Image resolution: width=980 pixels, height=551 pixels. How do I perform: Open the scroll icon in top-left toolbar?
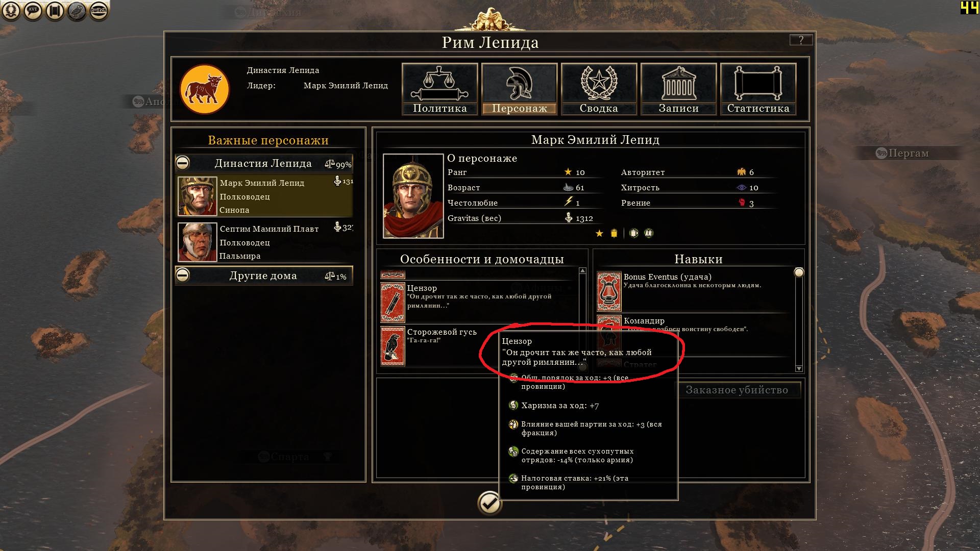click(x=55, y=11)
